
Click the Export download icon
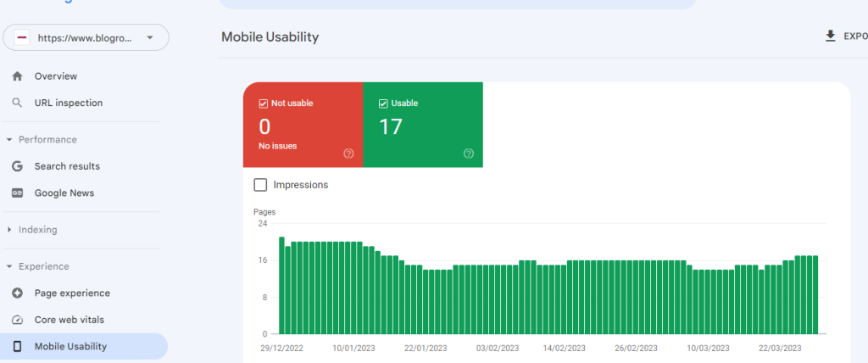pyautogui.click(x=831, y=36)
